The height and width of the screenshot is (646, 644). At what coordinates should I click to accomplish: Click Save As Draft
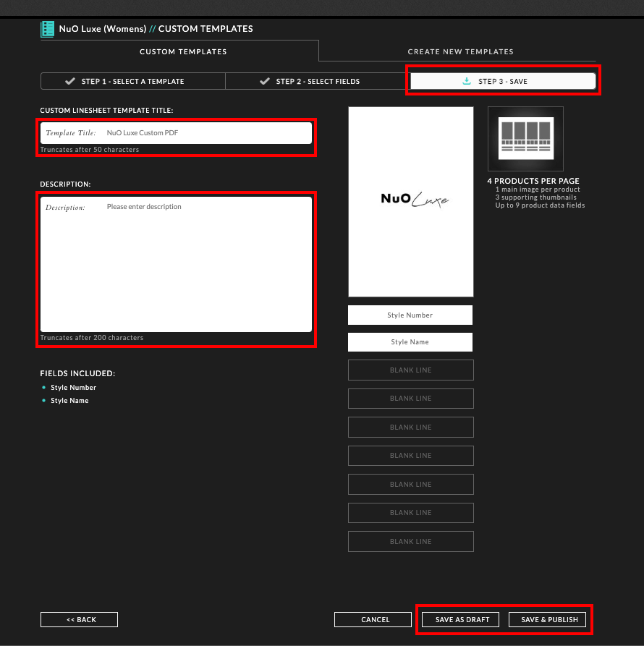coord(461,620)
